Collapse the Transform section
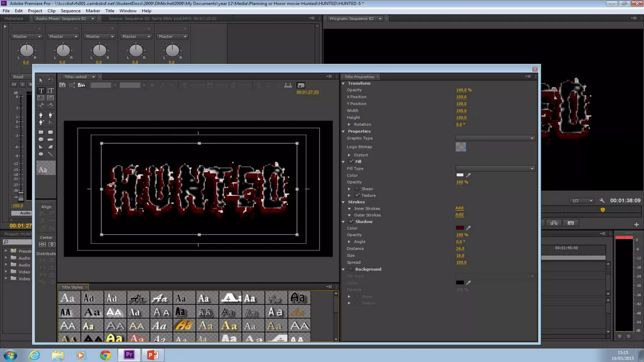644x362 pixels. pyautogui.click(x=343, y=84)
